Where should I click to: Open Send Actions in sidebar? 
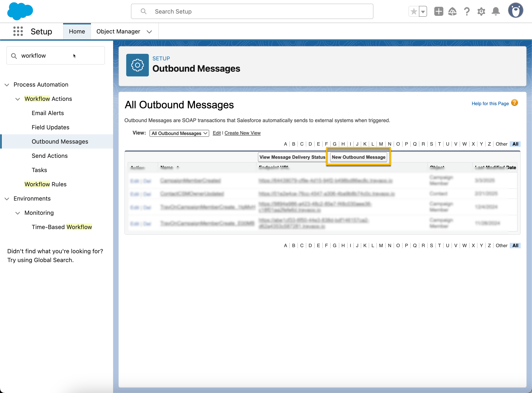(x=50, y=156)
